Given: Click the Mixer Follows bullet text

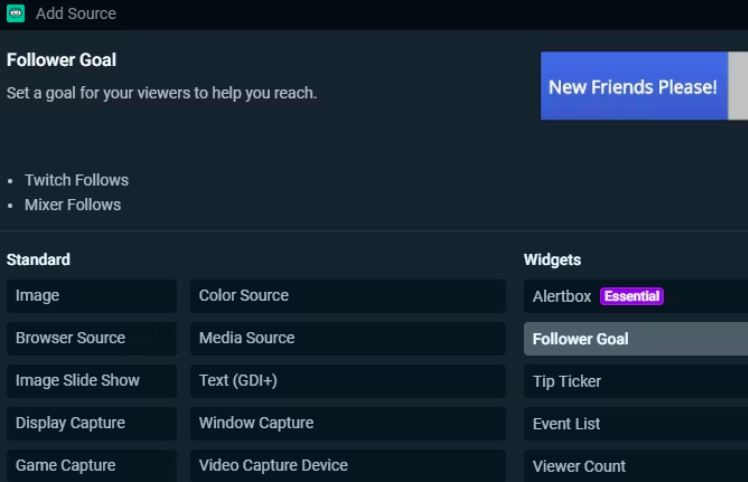Looking at the screenshot, I should click(x=73, y=205).
